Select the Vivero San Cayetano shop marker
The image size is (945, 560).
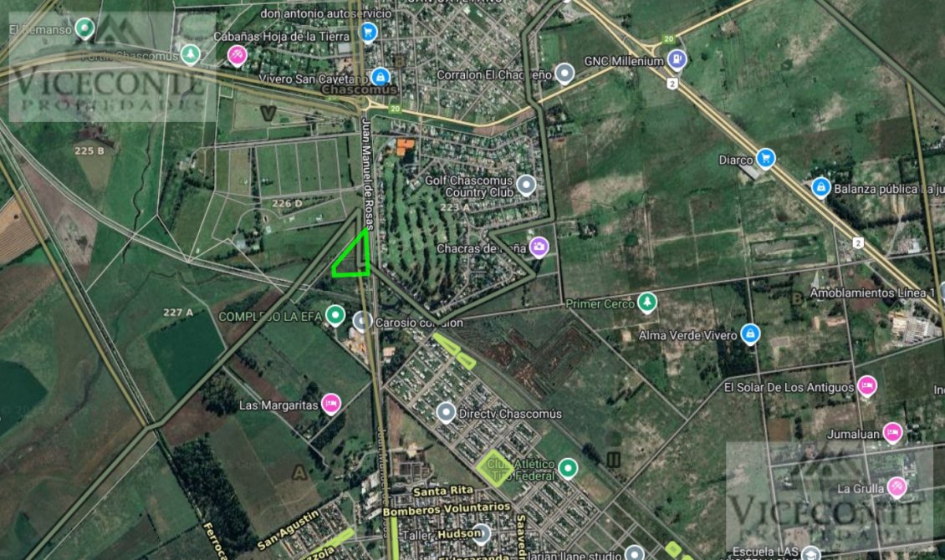point(381,77)
